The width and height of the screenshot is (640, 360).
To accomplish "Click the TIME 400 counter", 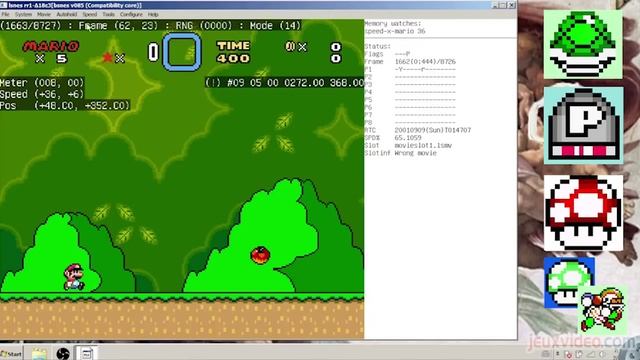I will pyautogui.click(x=233, y=52).
